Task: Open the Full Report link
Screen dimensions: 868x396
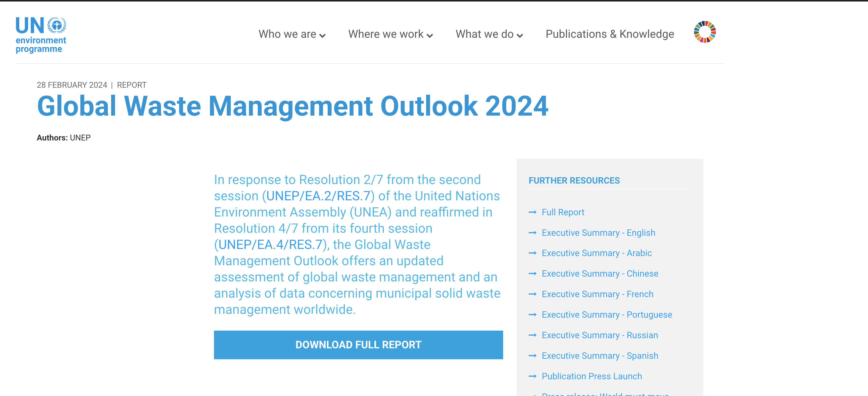Action: (563, 212)
